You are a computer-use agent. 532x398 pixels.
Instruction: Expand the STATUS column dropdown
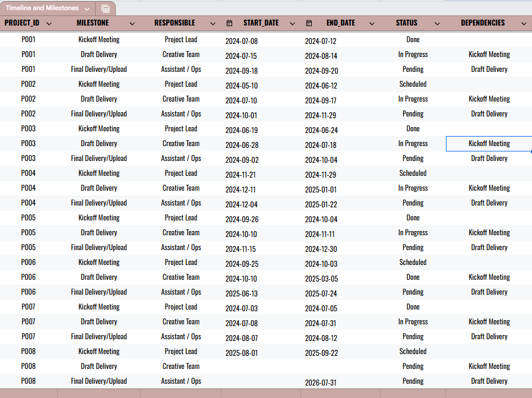click(x=437, y=24)
